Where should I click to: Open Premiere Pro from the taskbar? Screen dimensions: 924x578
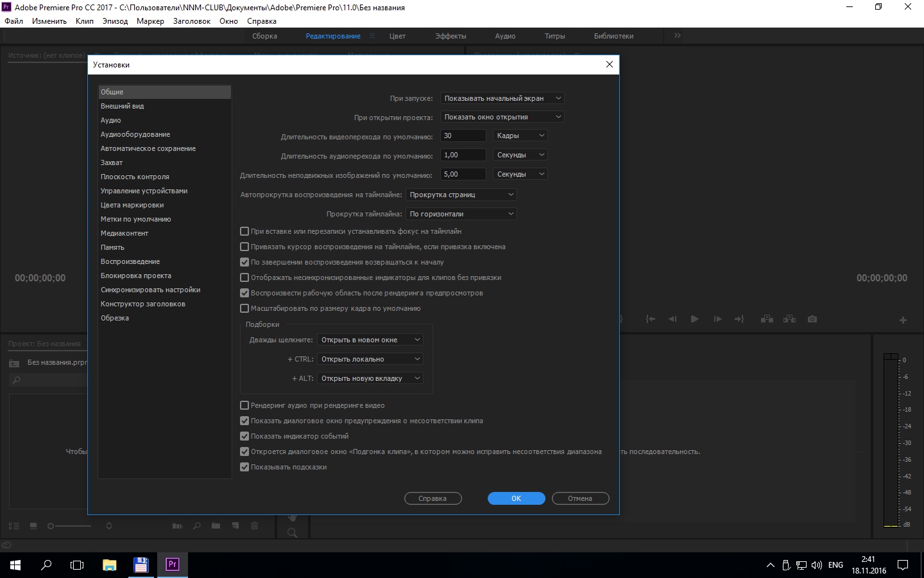(172, 565)
